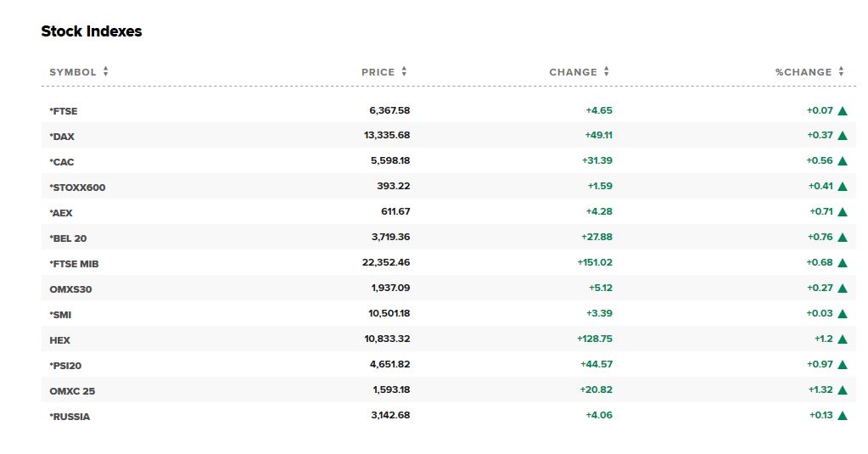868x454 pixels.
Task: Select the Stock Indexes heading
Action: (x=92, y=31)
